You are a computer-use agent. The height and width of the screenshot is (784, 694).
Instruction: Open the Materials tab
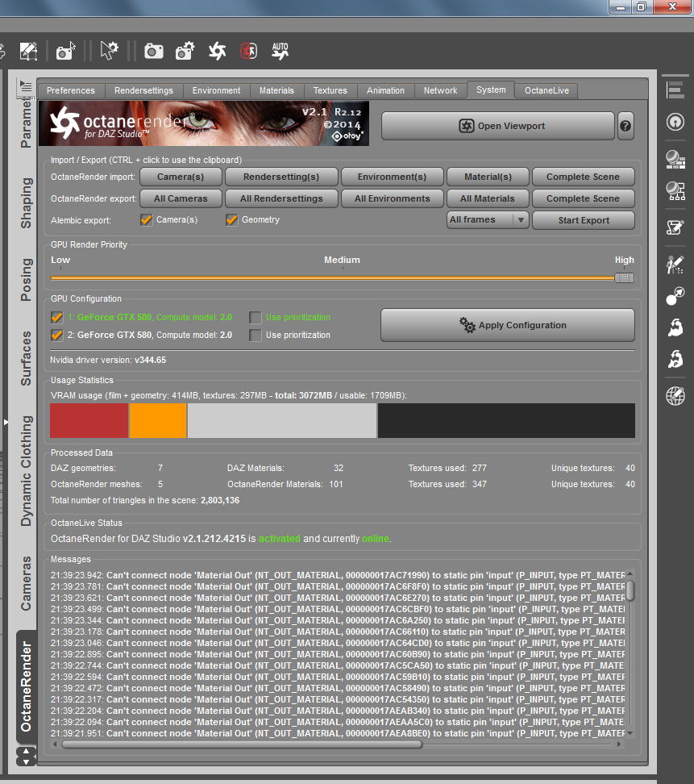click(276, 90)
